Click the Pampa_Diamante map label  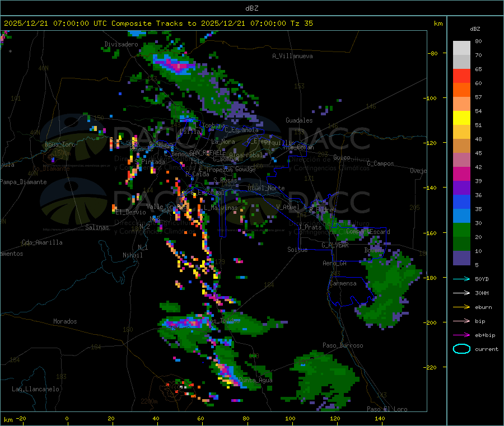(x=23, y=182)
